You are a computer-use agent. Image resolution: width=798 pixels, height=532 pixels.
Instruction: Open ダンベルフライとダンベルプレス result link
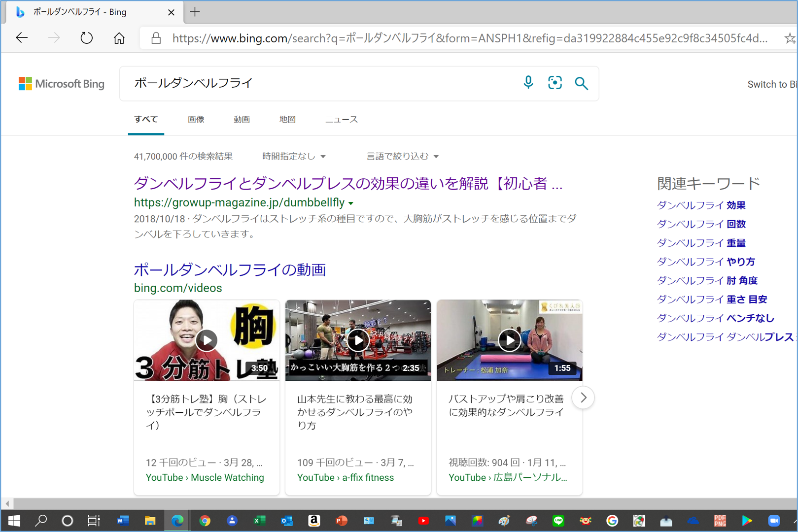[x=348, y=183]
